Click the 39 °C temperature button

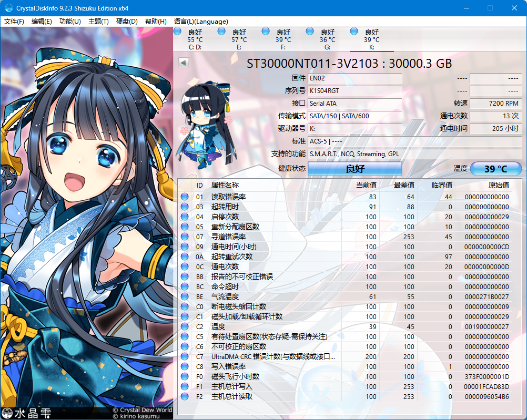496,169
